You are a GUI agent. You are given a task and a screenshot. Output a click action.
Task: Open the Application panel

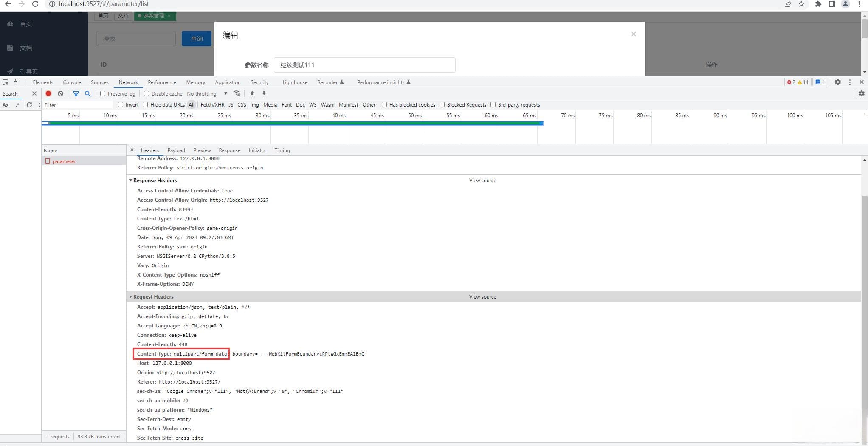[228, 82]
